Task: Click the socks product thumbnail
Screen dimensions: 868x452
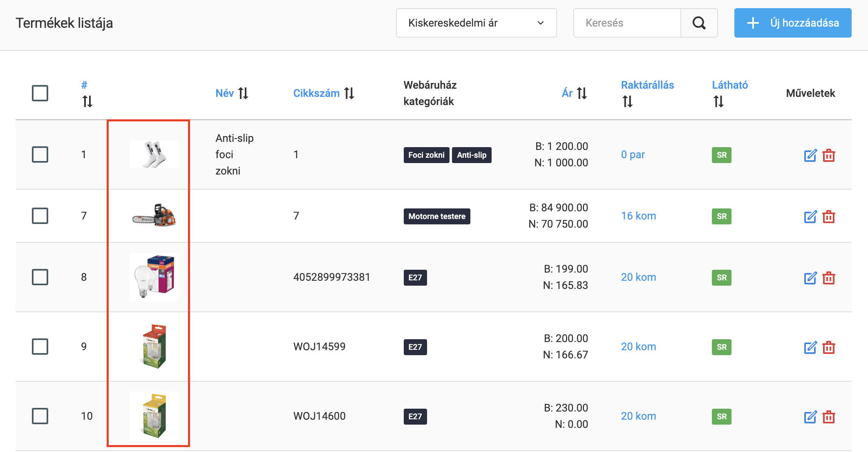Action: point(154,154)
